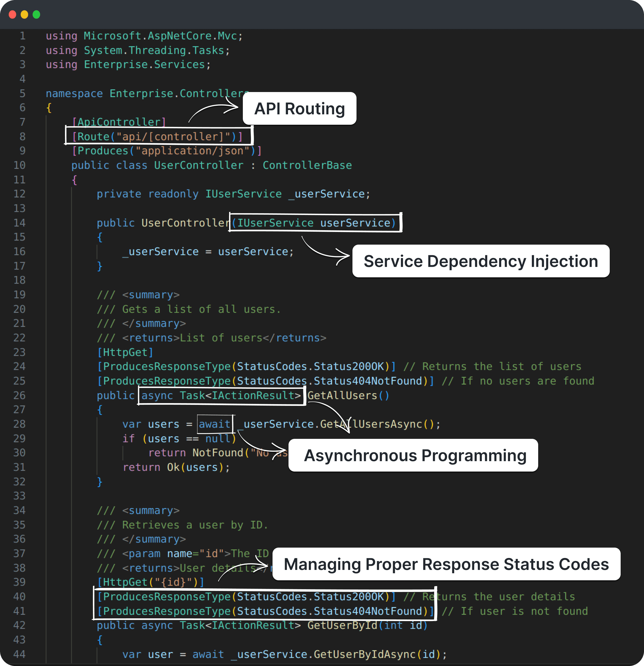Select the highlighted async Task<IActionResult> box
The height and width of the screenshot is (666, 644).
pos(221,395)
